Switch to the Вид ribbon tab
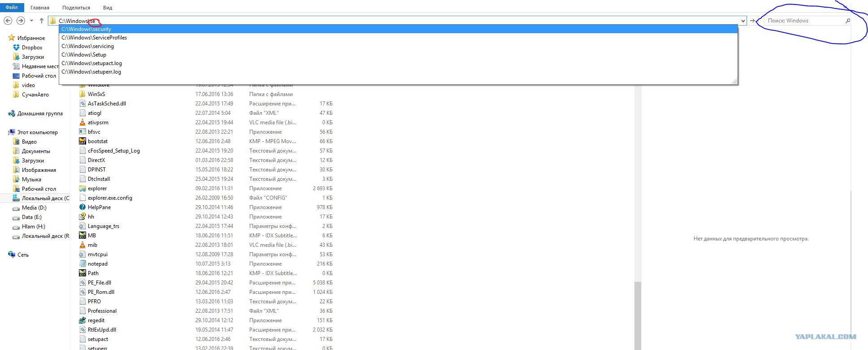 (108, 8)
